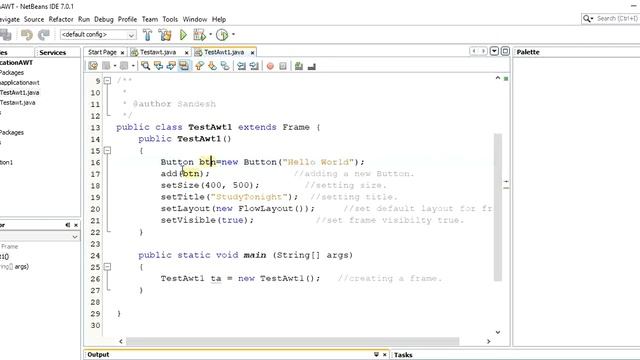
Task: Collapse the Javadoc comment fold at line 9
Action: coord(107,81)
